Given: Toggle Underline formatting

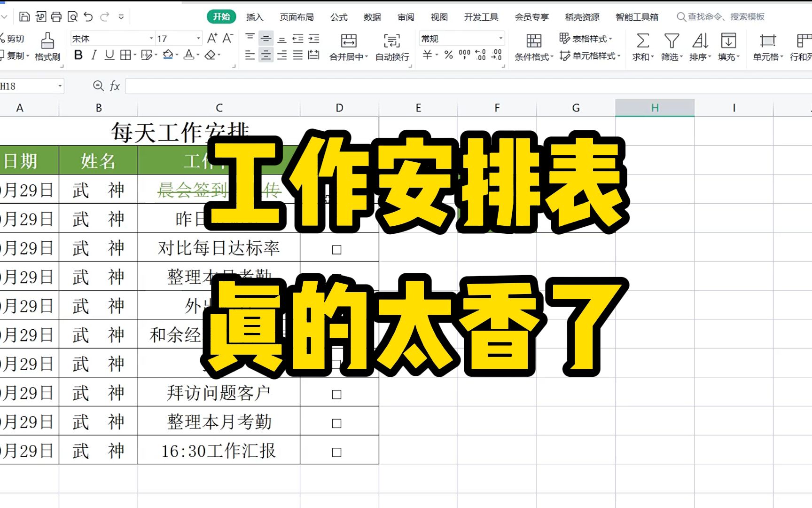Looking at the screenshot, I should tap(109, 55).
